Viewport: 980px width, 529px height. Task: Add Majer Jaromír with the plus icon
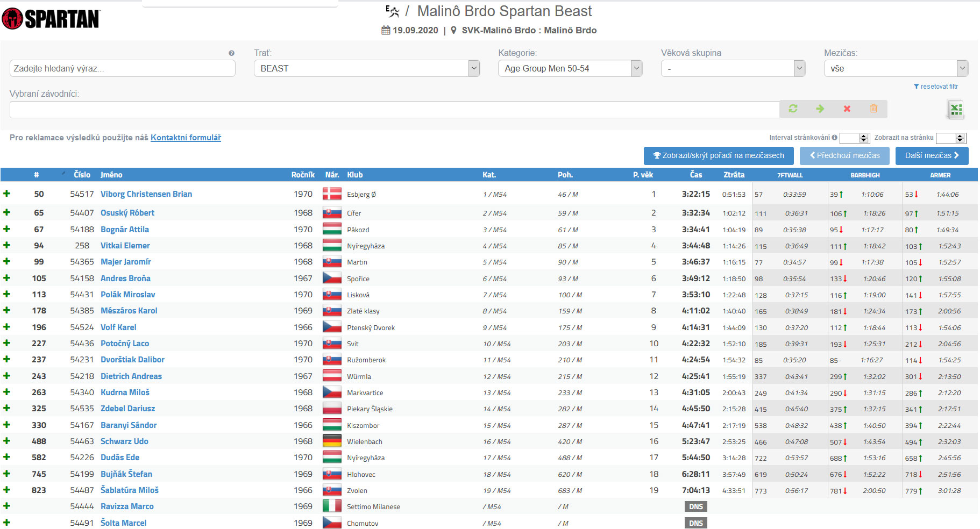(6, 261)
